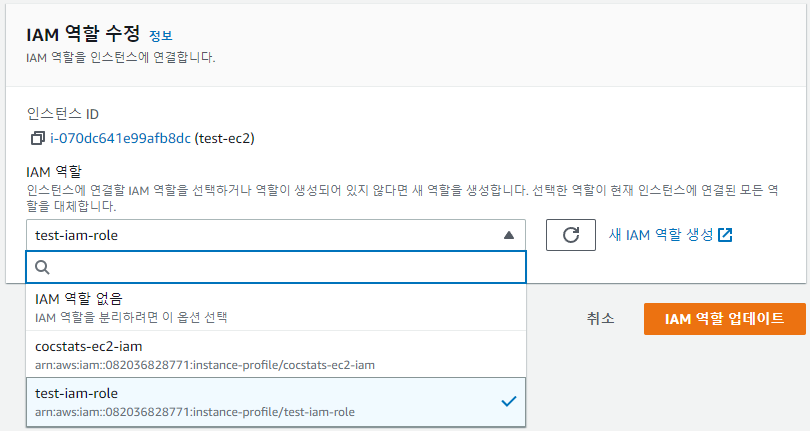Screen dimensions: 810x431
Task: Click the IAM 역할 수정 heading
Action: 83,34
